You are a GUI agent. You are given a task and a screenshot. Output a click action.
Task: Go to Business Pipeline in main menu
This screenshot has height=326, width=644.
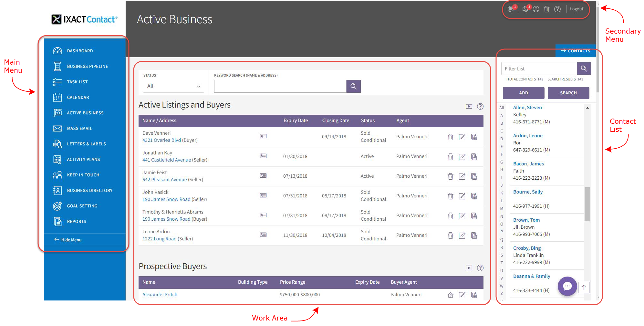pyautogui.click(x=87, y=66)
